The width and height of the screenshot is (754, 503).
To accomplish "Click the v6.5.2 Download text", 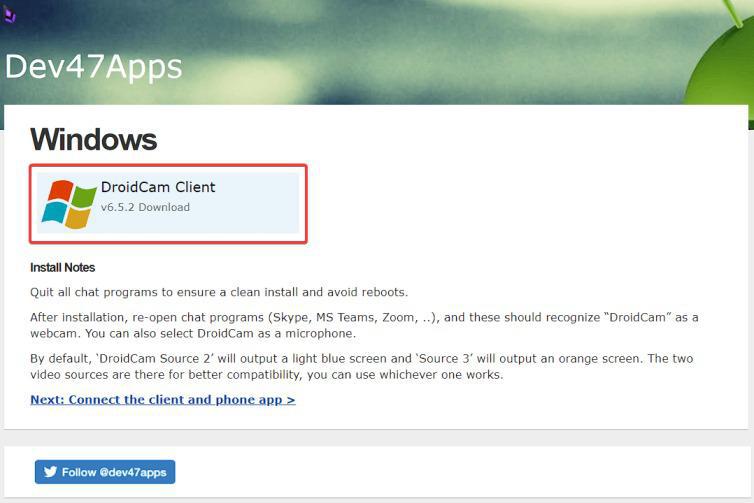I will (145, 207).
